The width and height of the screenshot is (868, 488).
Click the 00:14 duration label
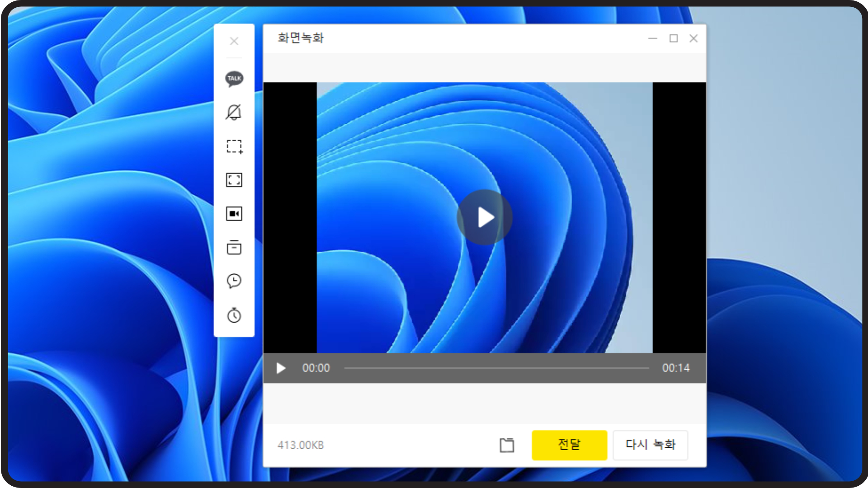point(676,368)
